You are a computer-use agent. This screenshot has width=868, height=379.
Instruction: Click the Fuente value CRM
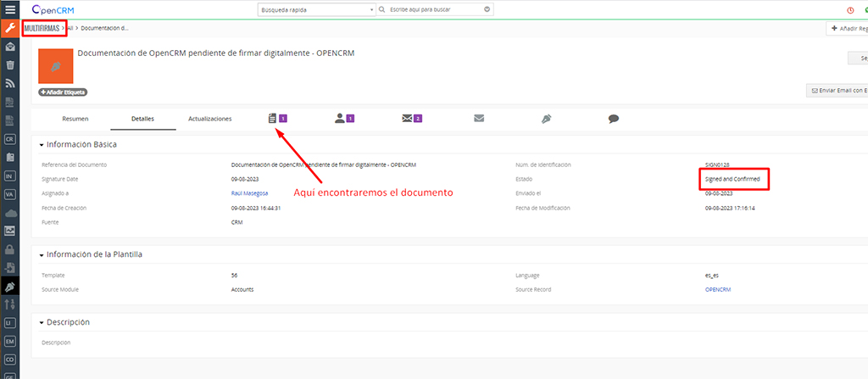click(x=236, y=222)
